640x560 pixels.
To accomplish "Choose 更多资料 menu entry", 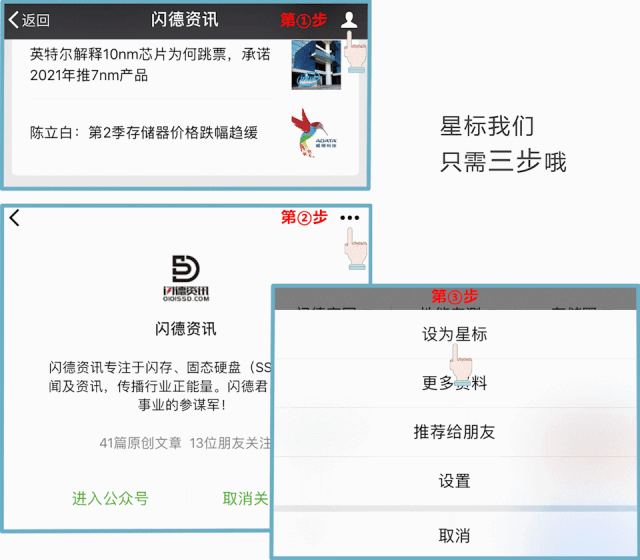I will [x=455, y=383].
